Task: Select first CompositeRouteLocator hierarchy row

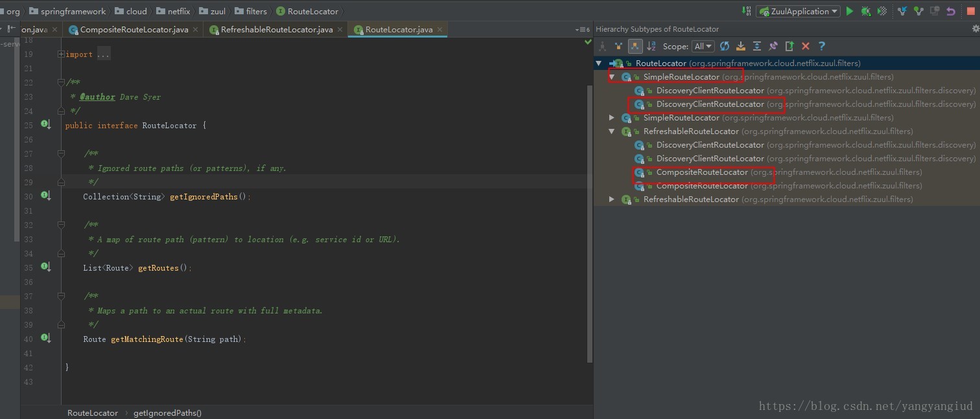Action: 787,172
